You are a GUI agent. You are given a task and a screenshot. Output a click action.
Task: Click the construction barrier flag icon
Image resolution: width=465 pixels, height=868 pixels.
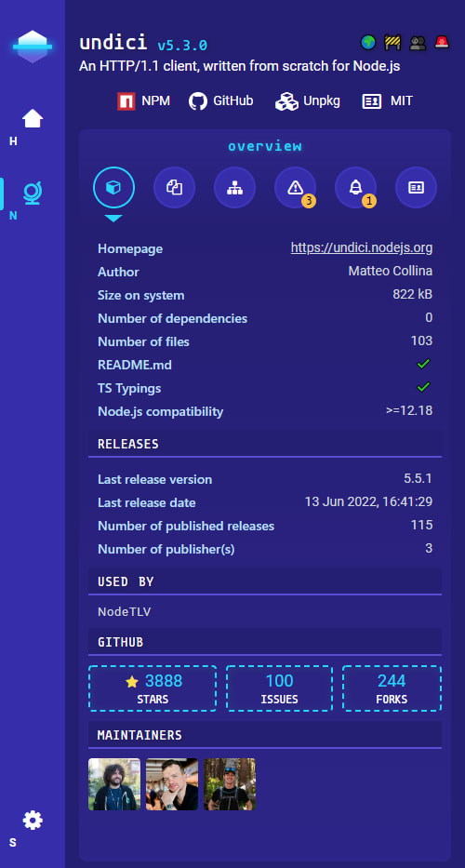(x=392, y=42)
